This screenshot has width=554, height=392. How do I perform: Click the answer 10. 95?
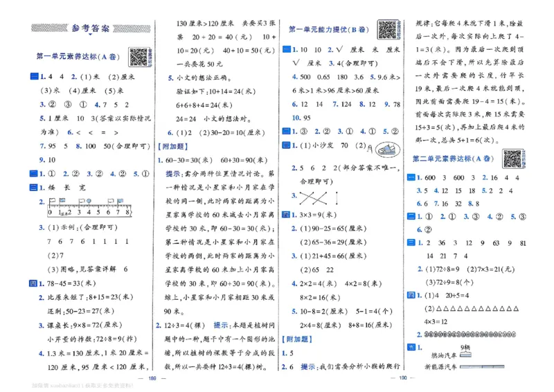301,118
